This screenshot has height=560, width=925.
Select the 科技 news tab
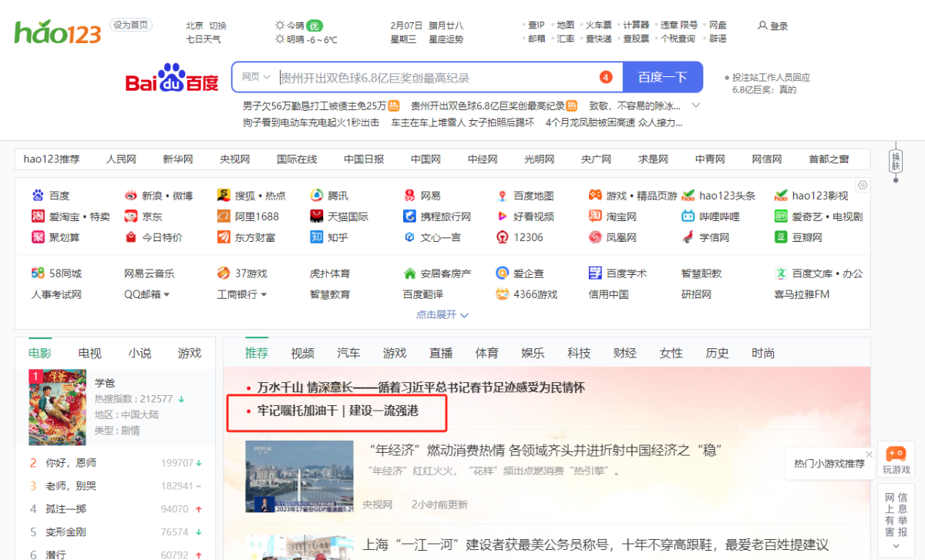point(579,353)
